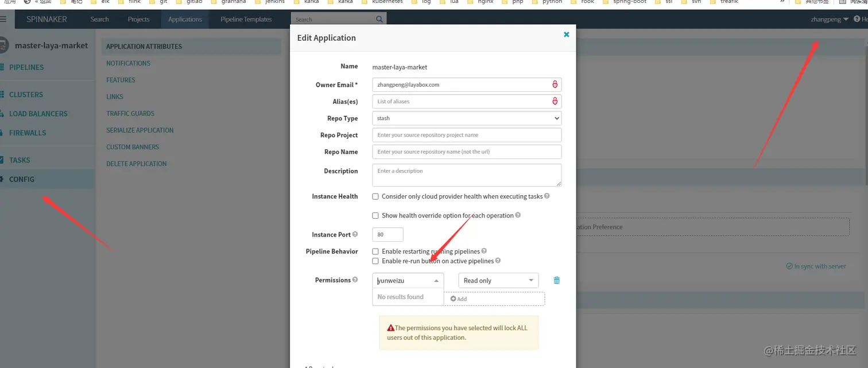Click the Description text area
868x368 pixels.
coord(467,175)
